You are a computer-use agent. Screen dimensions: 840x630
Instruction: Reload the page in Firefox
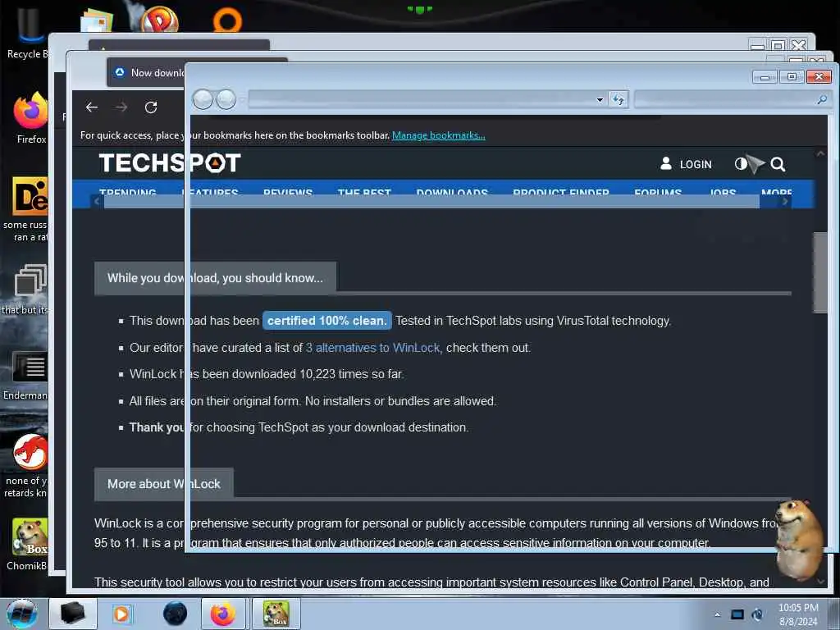(151, 107)
